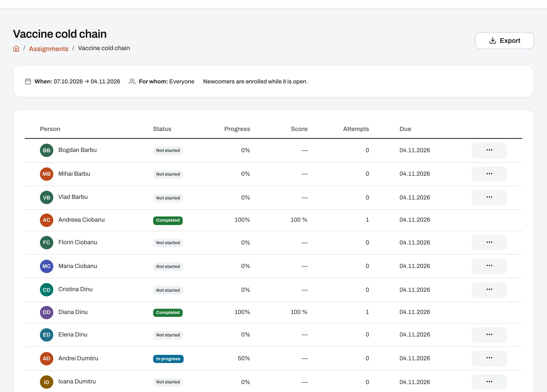This screenshot has width=547, height=392.
Task: Click Diana Dinu's 100 % score
Action: (x=299, y=312)
